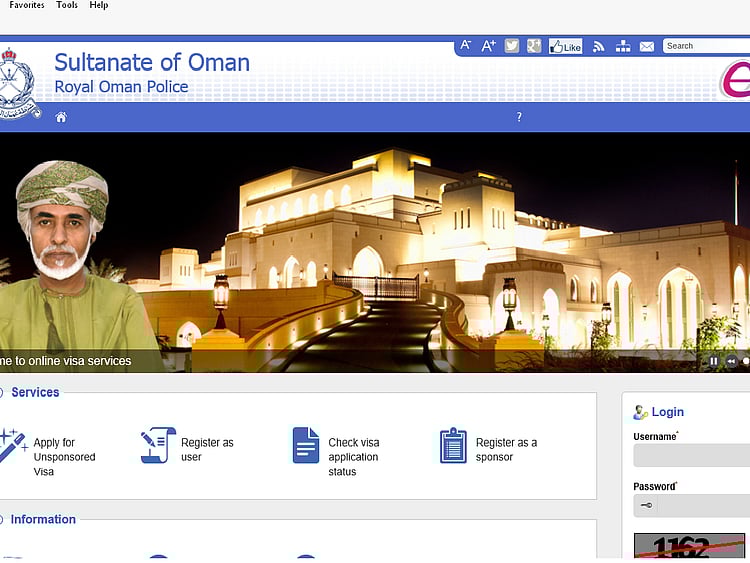
Task: Open the Favorites menu
Action: pos(27,5)
